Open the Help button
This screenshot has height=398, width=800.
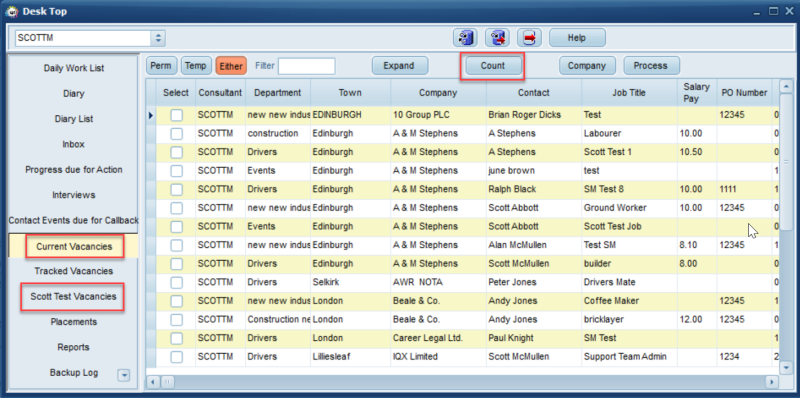577,38
